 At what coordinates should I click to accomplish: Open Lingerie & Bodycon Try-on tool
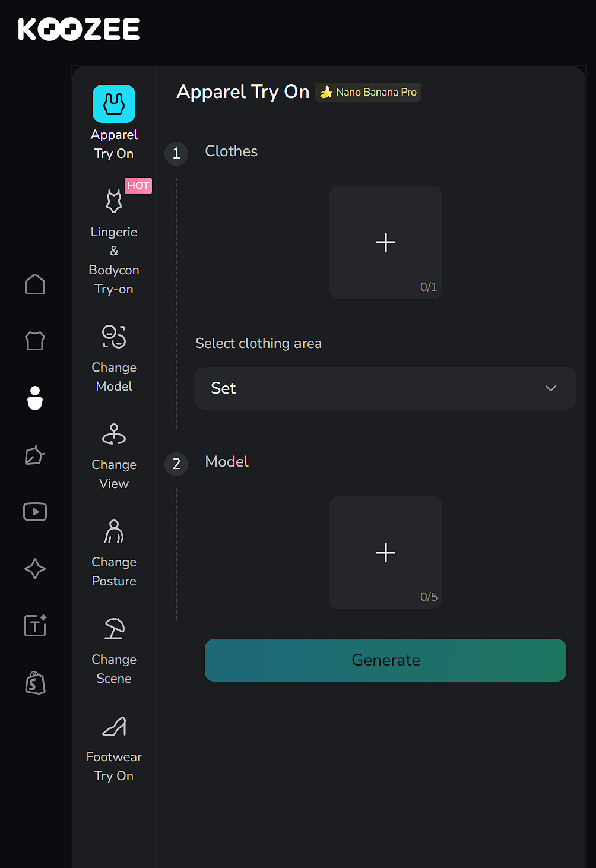[114, 242]
